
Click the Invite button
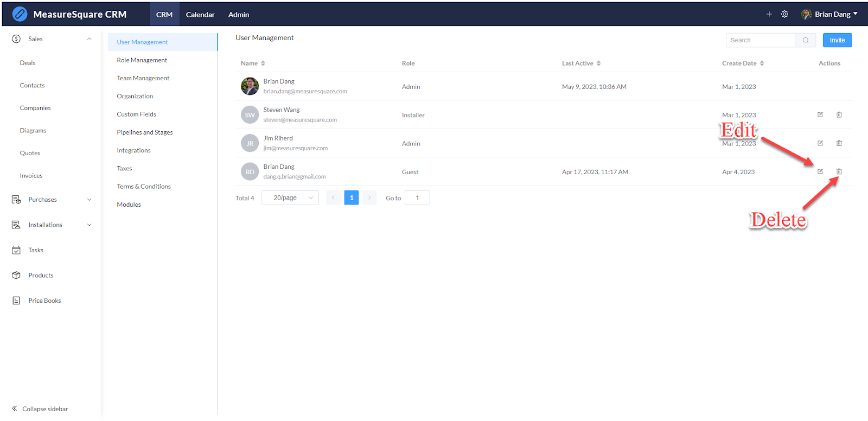tap(837, 40)
